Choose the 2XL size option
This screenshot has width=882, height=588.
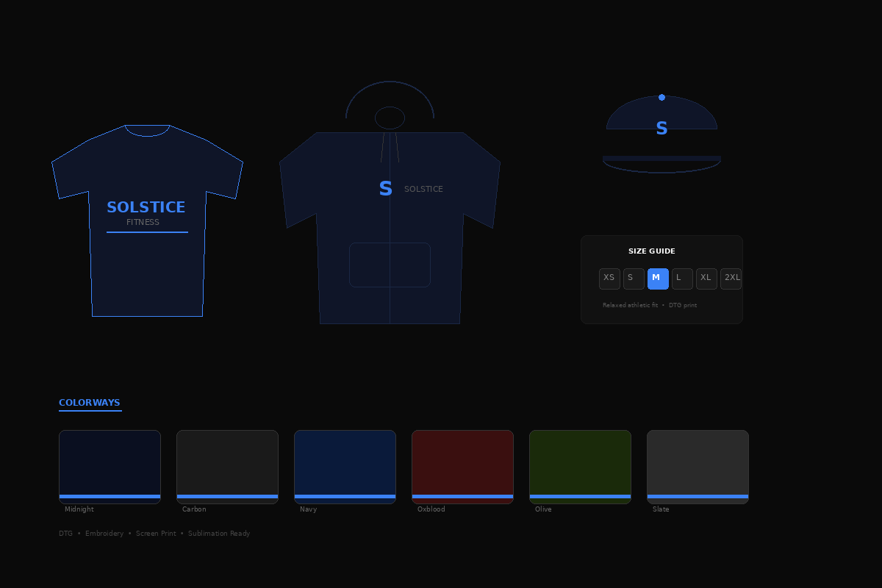tap(731, 279)
